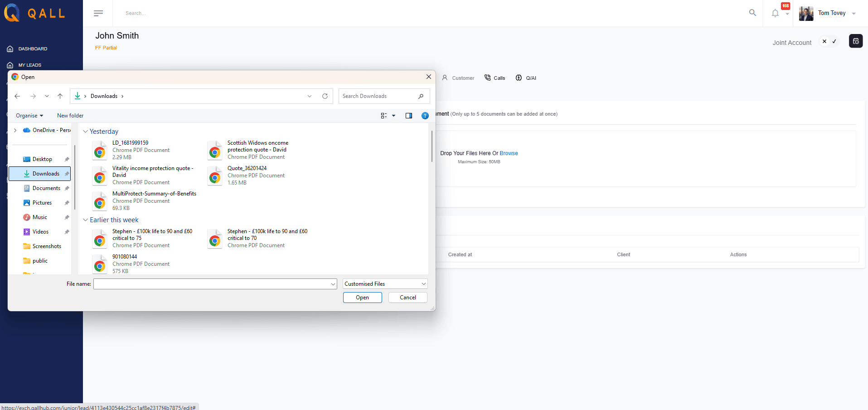Open view options dropdown arrow
This screenshot has width=868, height=410.
tap(393, 116)
